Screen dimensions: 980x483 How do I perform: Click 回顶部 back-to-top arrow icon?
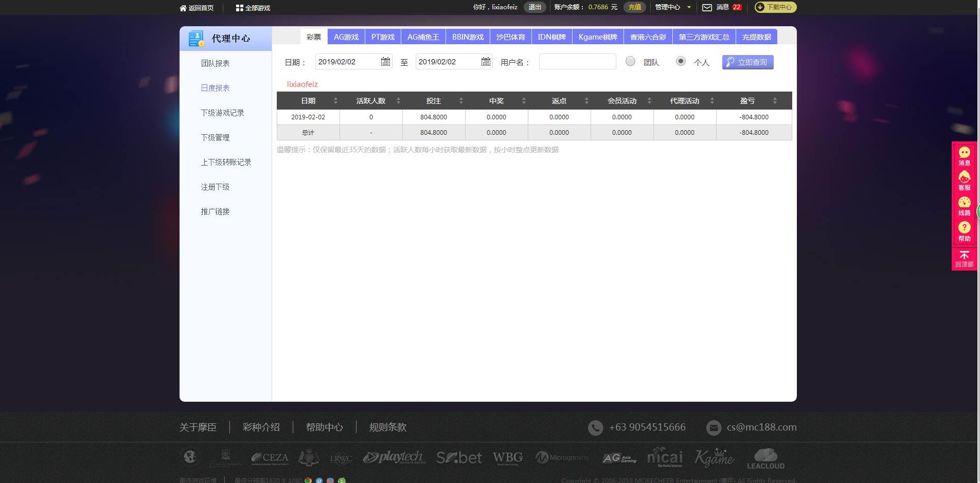(965, 256)
